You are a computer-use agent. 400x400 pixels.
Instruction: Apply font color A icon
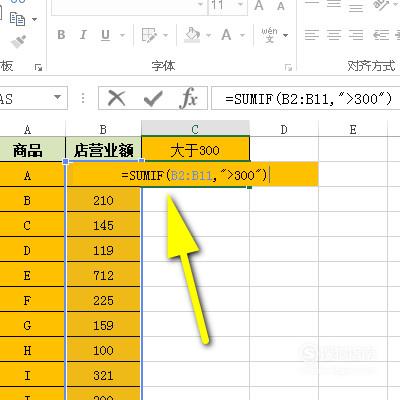[226, 35]
